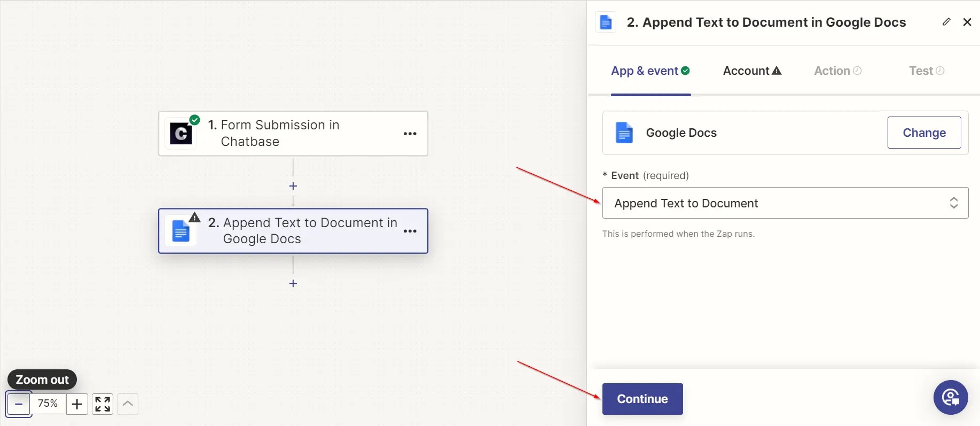Click the Google Docs logo beside the app name
The image size is (980, 426).
click(624, 133)
